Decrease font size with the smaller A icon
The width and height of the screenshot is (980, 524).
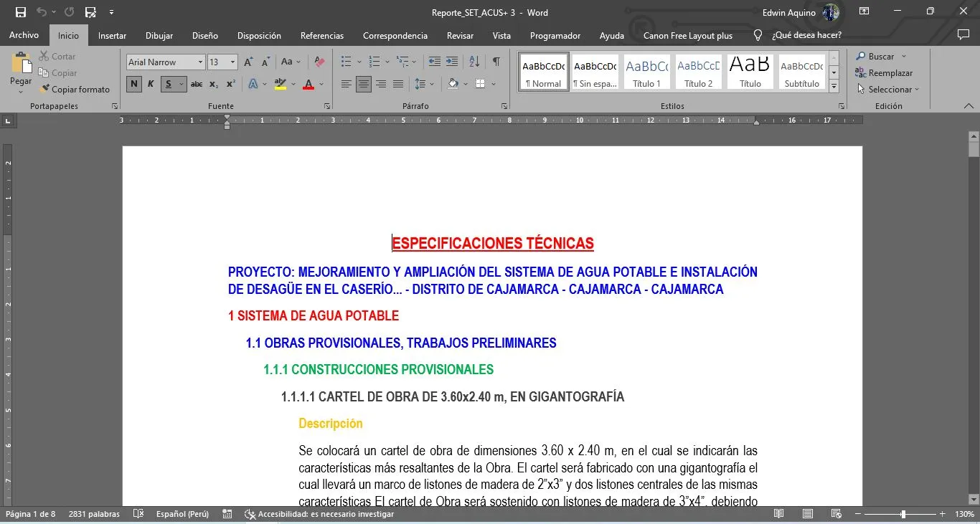point(265,62)
